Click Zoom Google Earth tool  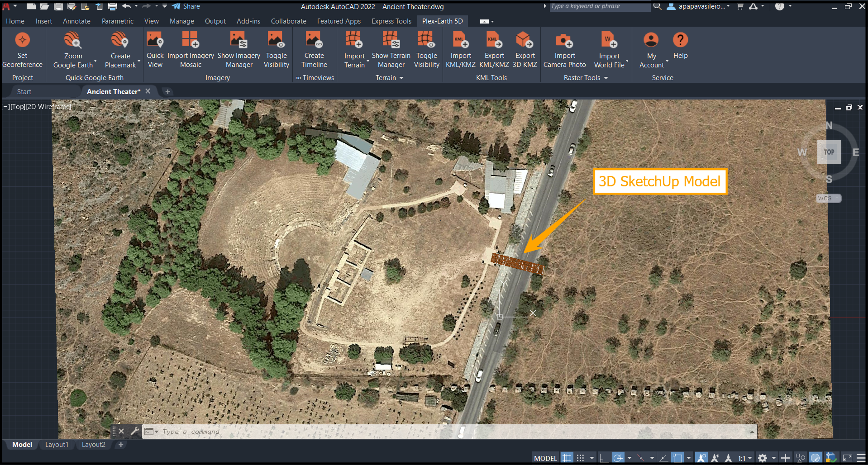73,50
